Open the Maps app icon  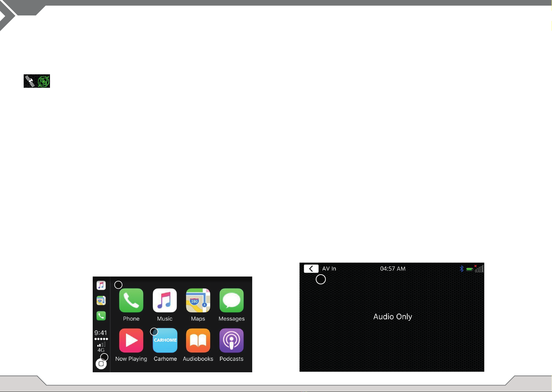point(198,300)
